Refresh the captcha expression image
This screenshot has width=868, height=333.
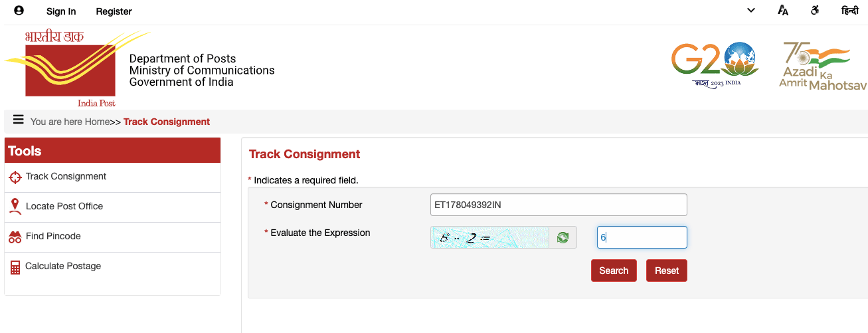563,237
